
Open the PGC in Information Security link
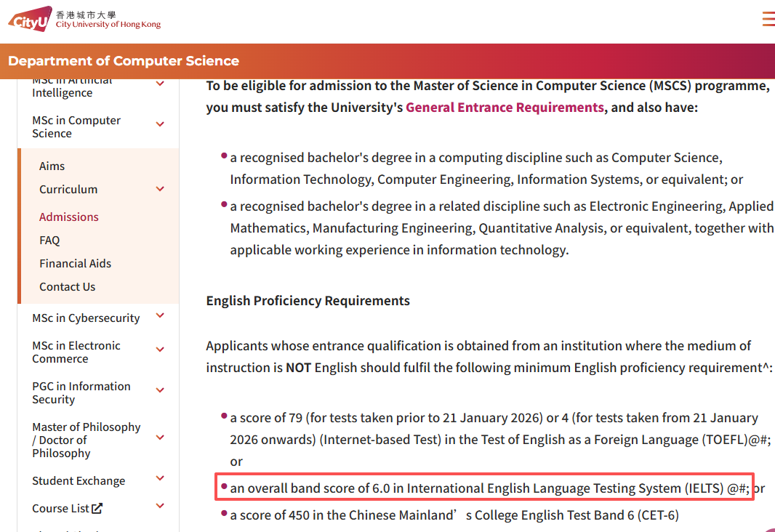(x=81, y=392)
